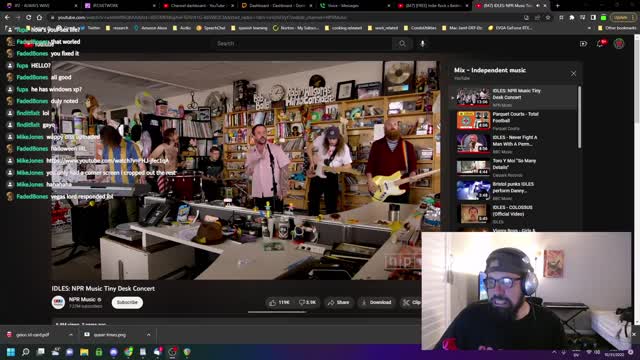Focus the YouTube search field

coord(304,43)
